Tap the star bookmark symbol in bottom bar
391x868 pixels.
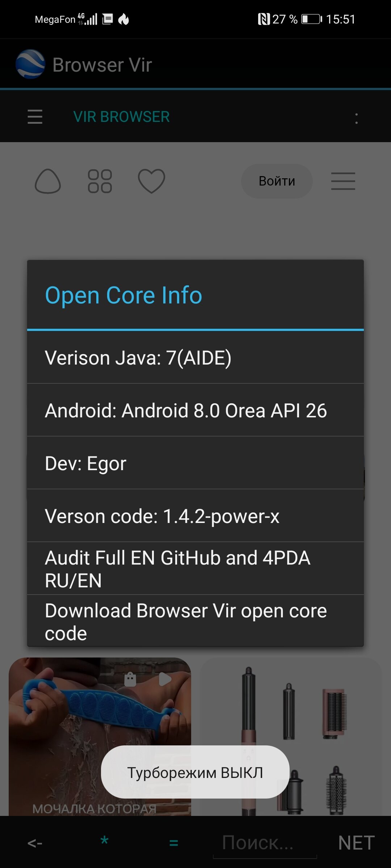pos(104,841)
